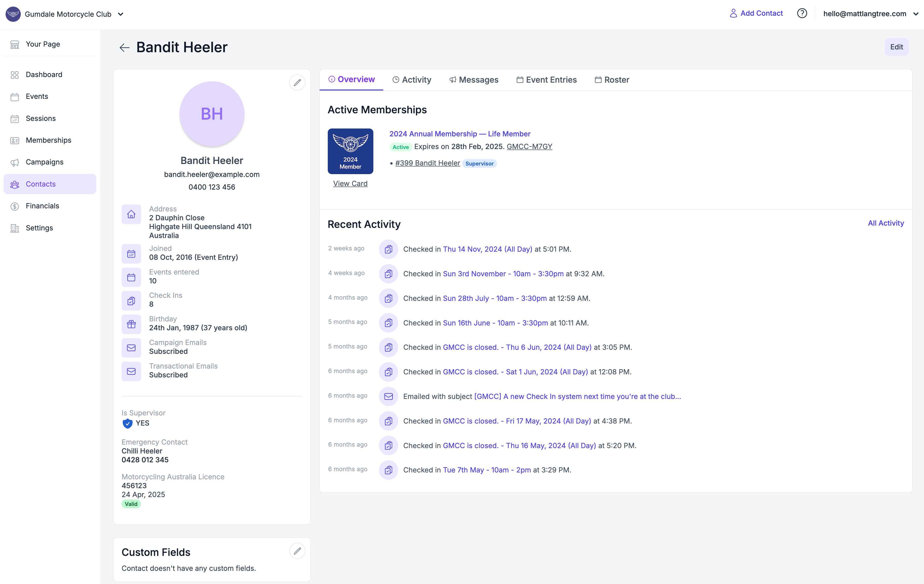Click Add Contact in the header
Viewport: 924px width, 584px height.
coord(756,13)
